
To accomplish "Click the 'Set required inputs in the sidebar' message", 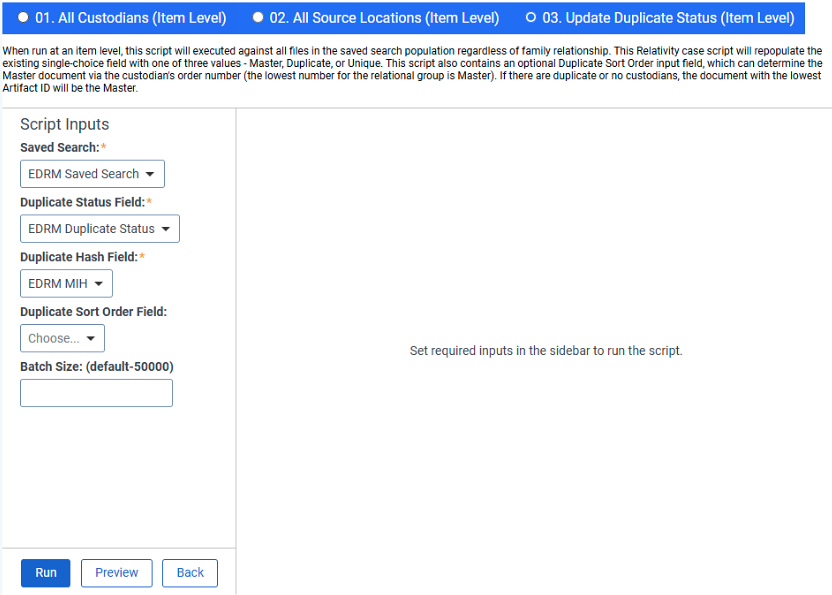I will pos(546,351).
